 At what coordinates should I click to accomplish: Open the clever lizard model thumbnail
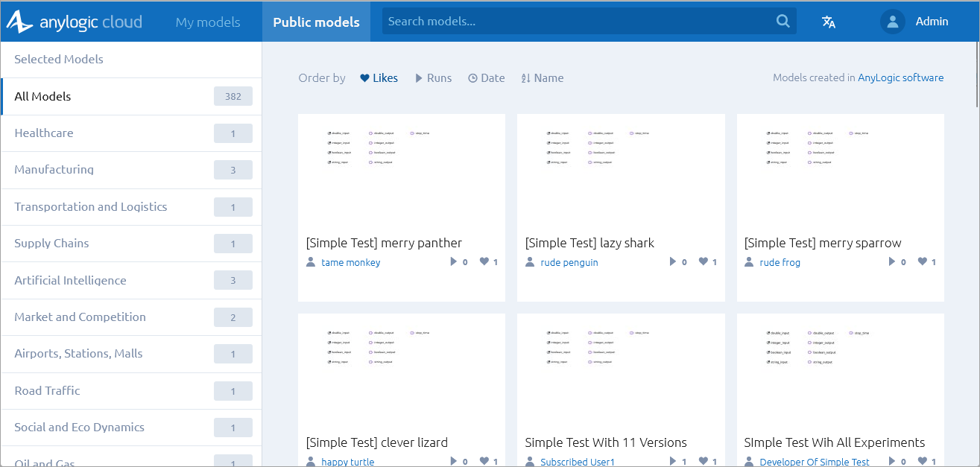[402, 371]
